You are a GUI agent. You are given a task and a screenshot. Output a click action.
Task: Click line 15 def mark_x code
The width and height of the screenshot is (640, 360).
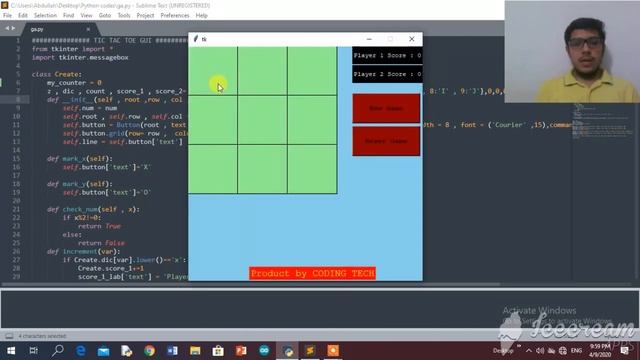tap(80, 159)
